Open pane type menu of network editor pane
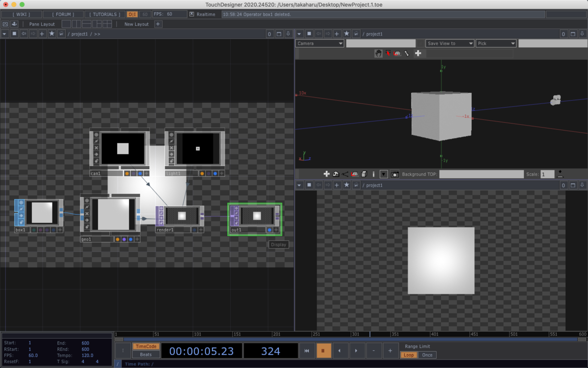Image resolution: width=588 pixels, height=368 pixels. coord(5,34)
